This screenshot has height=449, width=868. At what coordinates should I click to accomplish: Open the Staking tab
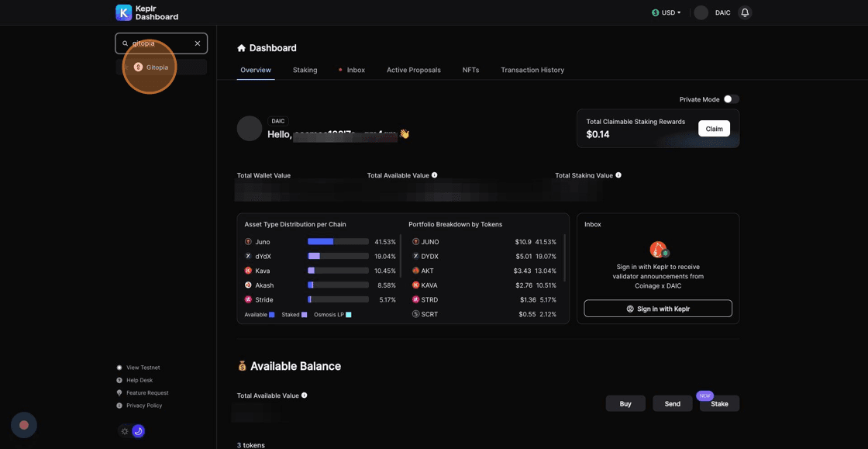(305, 70)
